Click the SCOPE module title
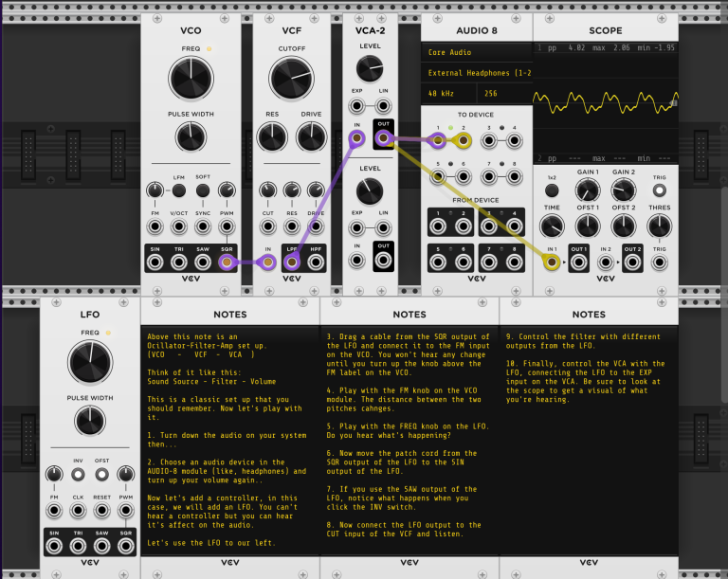This screenshot has width=728, height=579. click(606, 30)
